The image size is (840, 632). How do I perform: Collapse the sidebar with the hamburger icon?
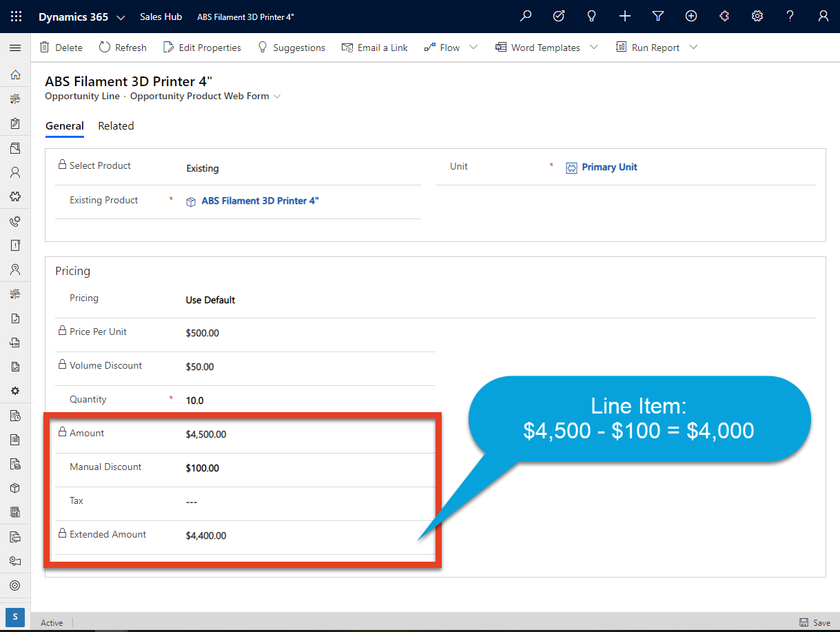(x=15, y=48)
